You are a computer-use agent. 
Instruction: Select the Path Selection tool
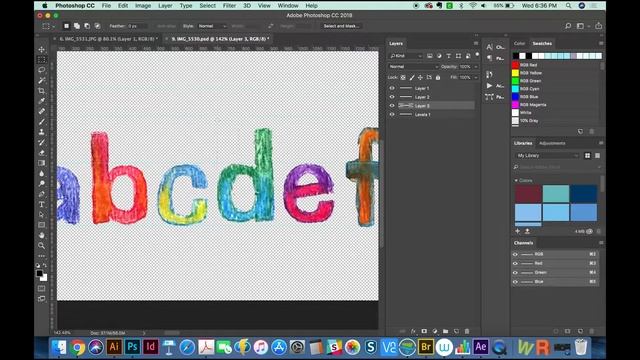[x=42, y=214]
